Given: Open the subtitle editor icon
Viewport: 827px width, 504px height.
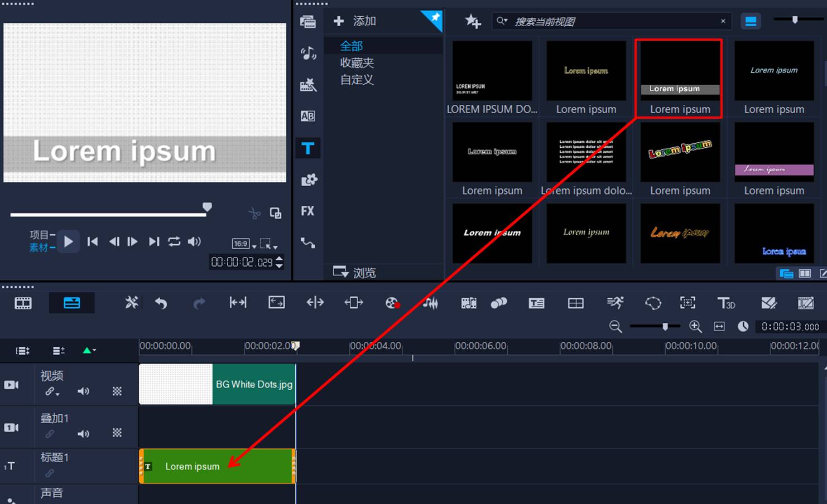Looking at the screenshot, I should tap(536, 303).
